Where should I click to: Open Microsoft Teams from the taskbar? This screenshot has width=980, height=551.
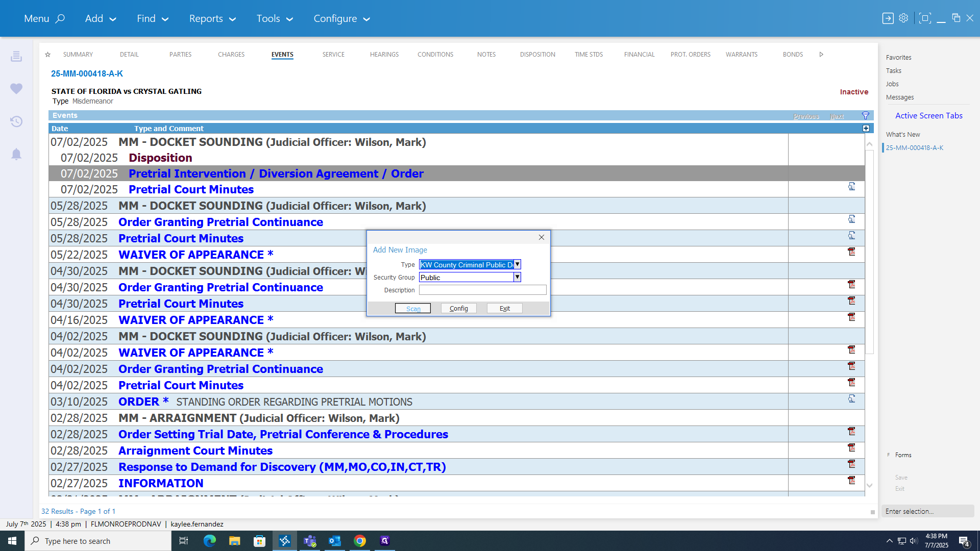coord(310,541)
